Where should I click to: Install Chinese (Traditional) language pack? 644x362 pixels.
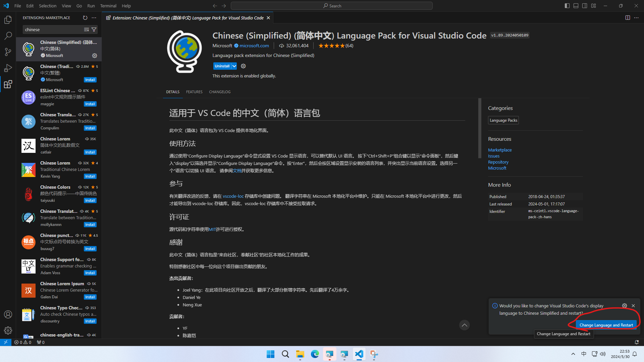90,80
